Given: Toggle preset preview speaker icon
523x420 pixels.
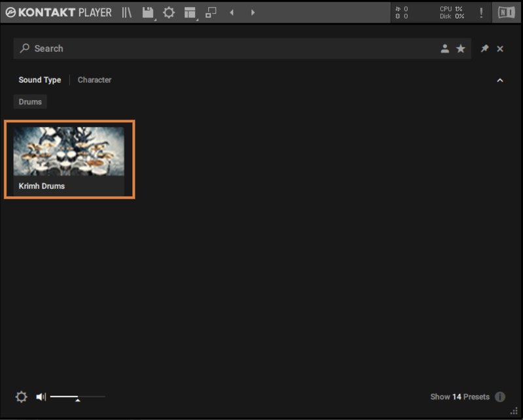Looking at the screenshot, I should [x=41, y=396].
